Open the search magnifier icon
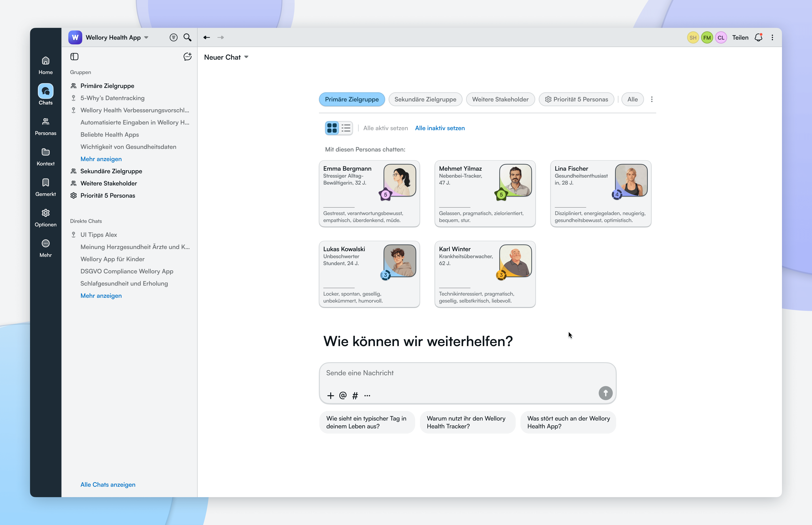This screenshot has width=812, height=525. point(187,37)
